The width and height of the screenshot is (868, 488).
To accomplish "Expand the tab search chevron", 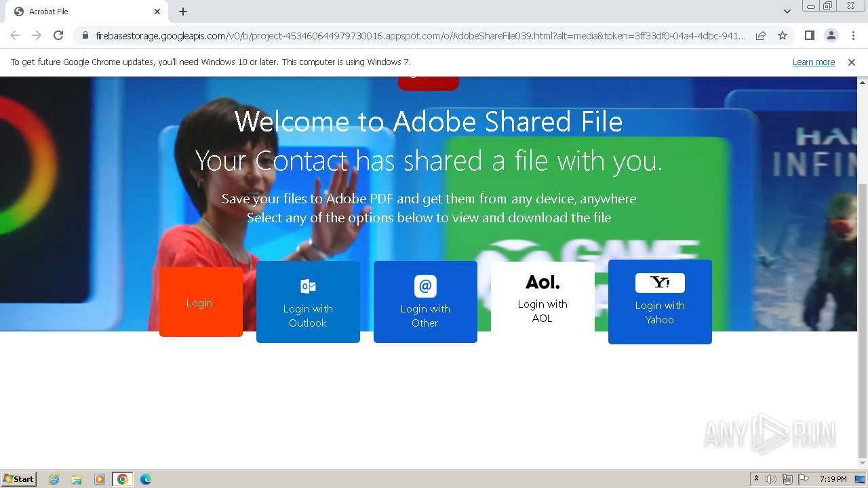I will pyautogui.click(x=787, y=12).
